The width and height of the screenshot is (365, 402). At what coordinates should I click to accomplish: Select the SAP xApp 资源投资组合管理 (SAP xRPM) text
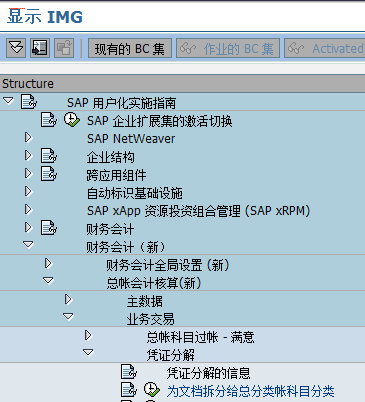tap(199, 211)
